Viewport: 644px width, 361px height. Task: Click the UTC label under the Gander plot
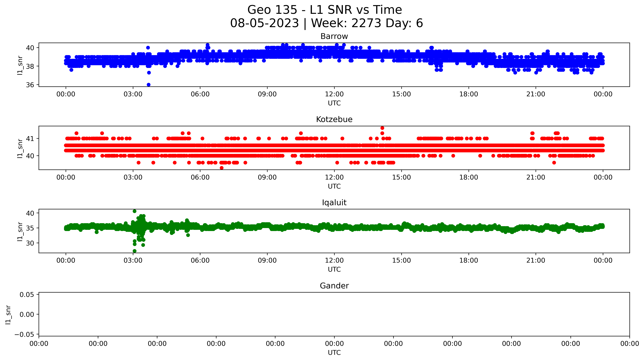click(334, 353)
